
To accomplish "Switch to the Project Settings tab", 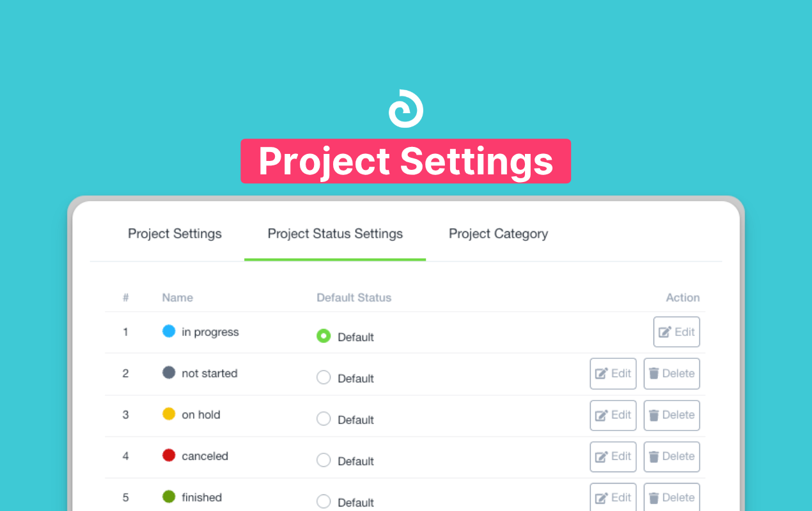I will (x=175, y=234).
